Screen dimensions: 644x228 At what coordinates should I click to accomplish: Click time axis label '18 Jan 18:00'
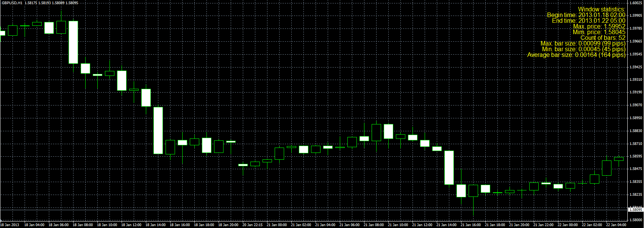204,225
